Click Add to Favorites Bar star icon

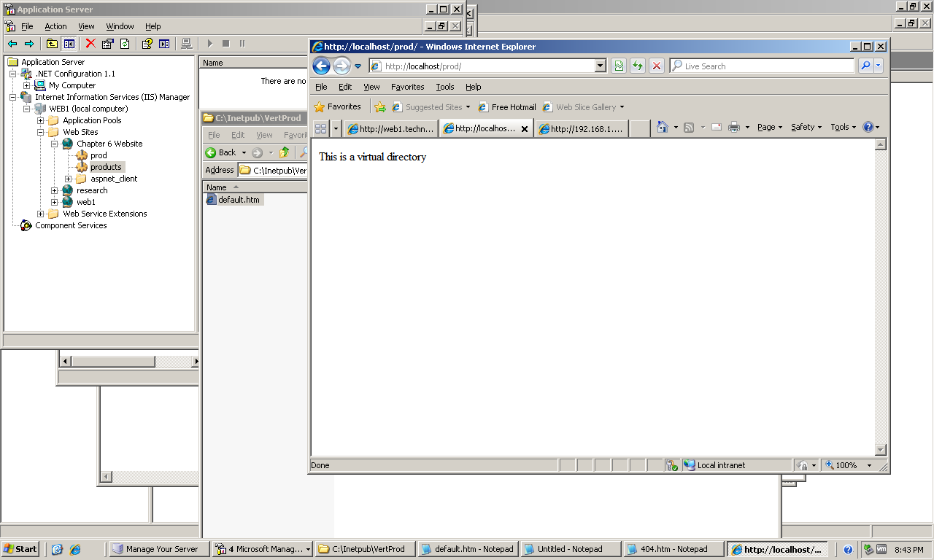(380, 107)
